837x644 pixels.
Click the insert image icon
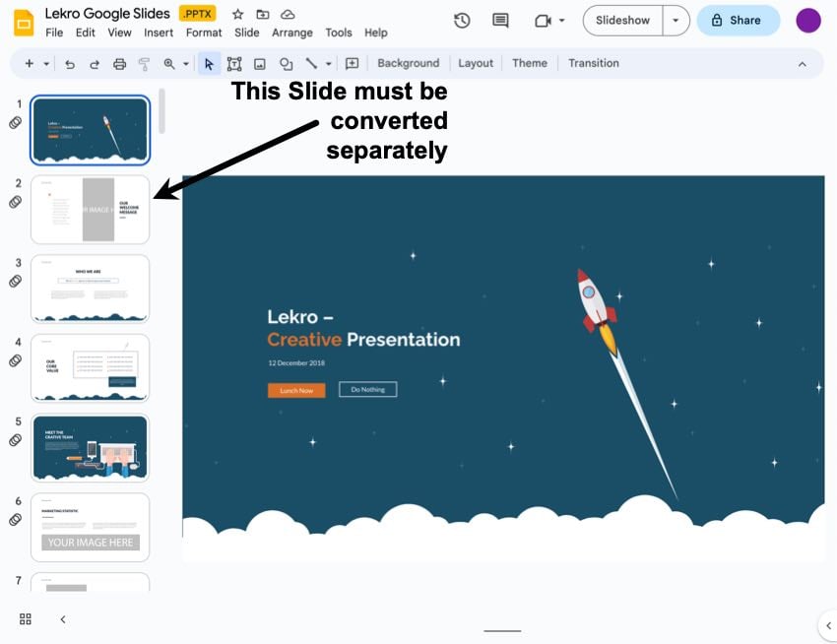click(x=260, y=64)
